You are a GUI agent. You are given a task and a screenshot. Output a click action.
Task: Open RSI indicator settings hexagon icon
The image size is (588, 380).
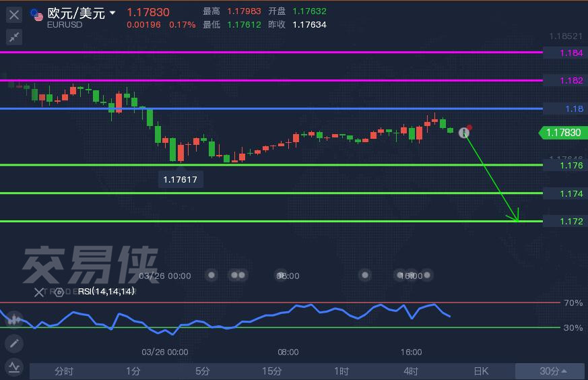tap(59, 292)
